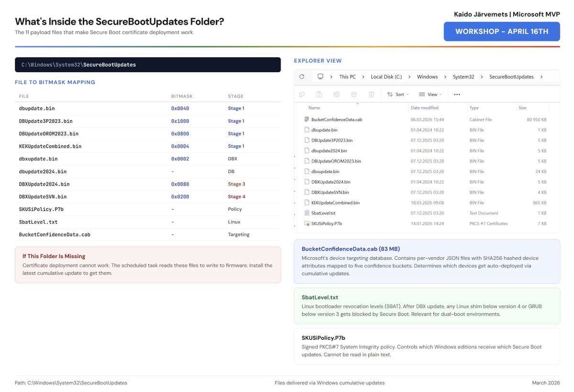Click DBXUpdateSVN.bin in the bitmask mapping table
This screenshot has width=574, height=392.
tap(43, 196)
